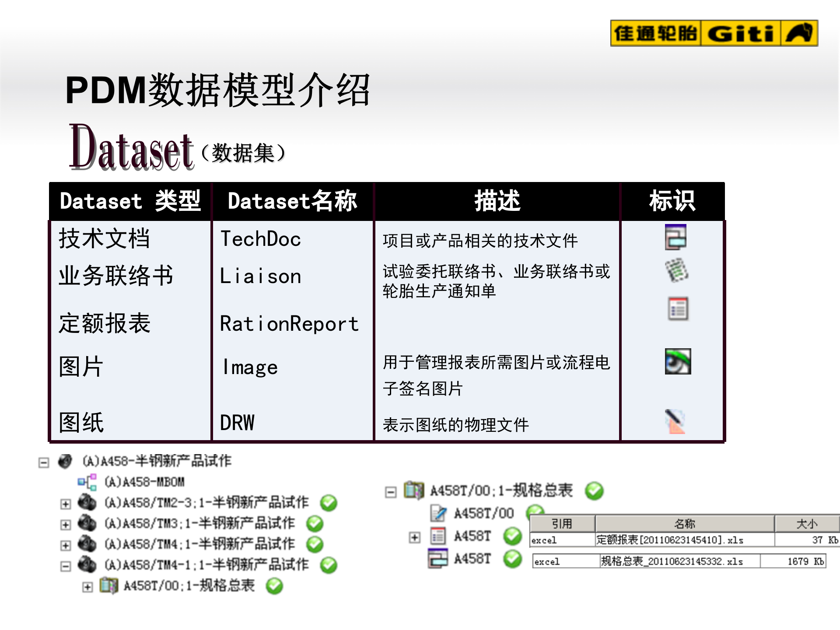Click the Liaison dataset spreadsheet icon
This screenshot has height=630, width=840.
(x=678, y=270)
